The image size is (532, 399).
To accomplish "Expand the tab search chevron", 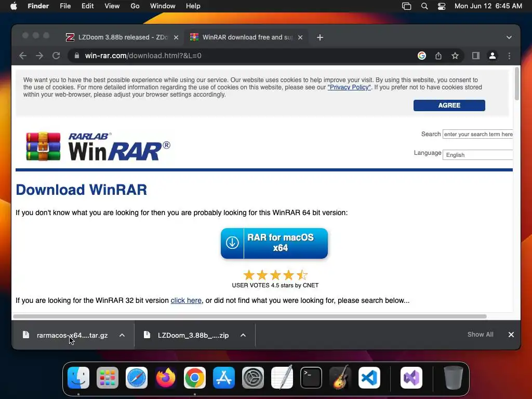I will coord(509,37).
